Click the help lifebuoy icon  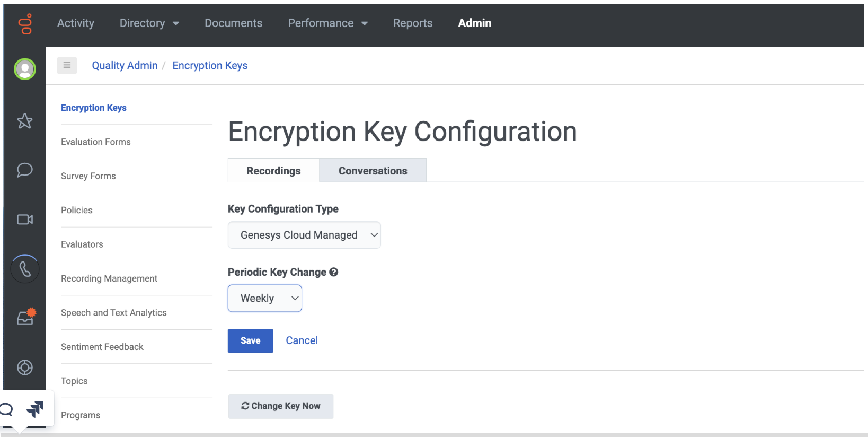click(x=25, y=367)
